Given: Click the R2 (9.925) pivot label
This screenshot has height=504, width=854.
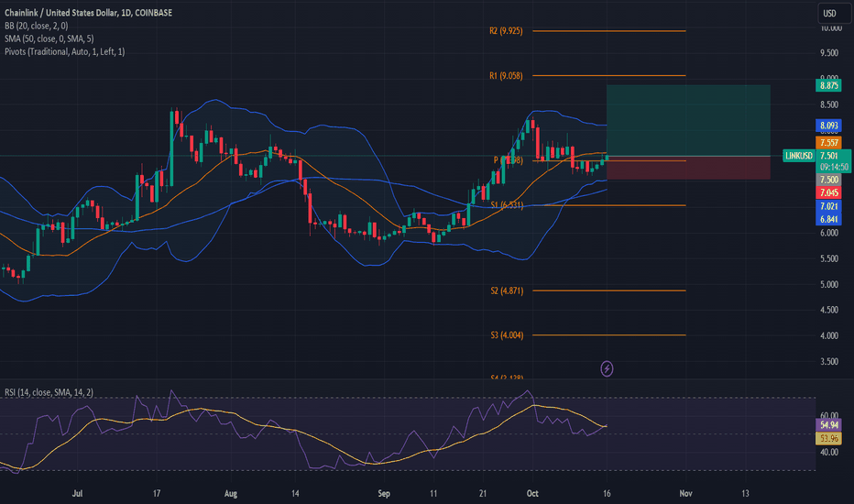Looking at the screenshot, I should (x=506, y=31).
